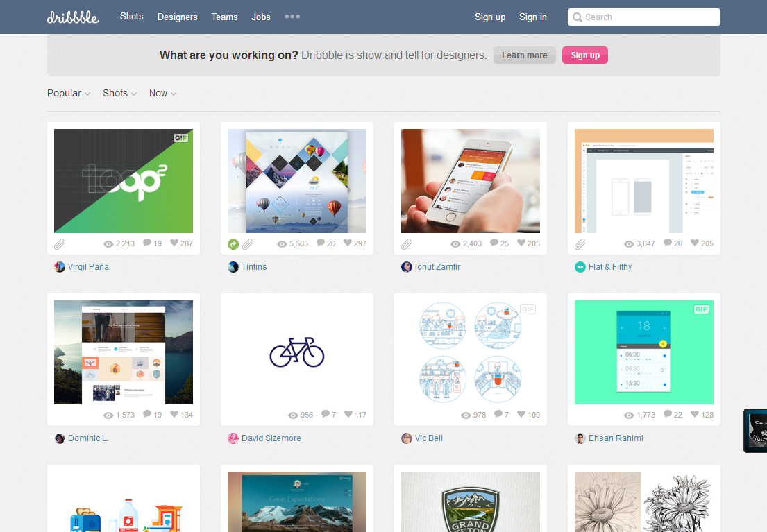
Task: Open the Great Expectations mountain shot
Action: [x=297, y=501]
